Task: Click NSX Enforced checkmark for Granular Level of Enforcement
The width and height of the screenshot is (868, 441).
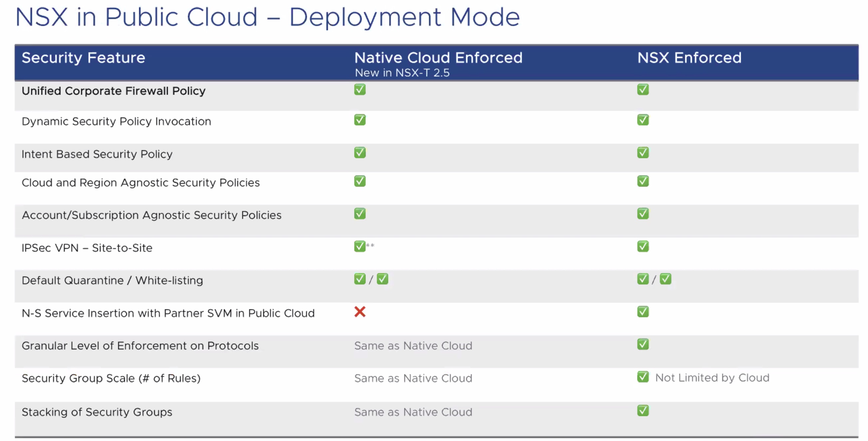Action: click(643, 344)
